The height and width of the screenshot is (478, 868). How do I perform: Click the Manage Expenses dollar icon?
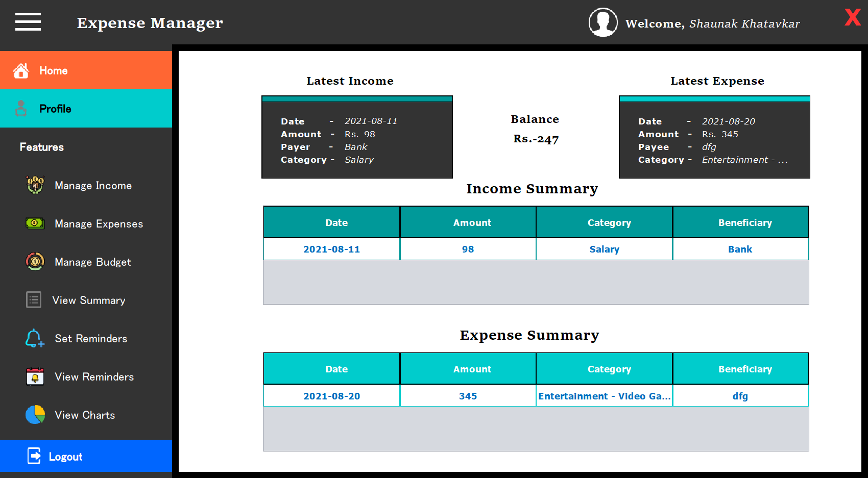coord(34,223)
